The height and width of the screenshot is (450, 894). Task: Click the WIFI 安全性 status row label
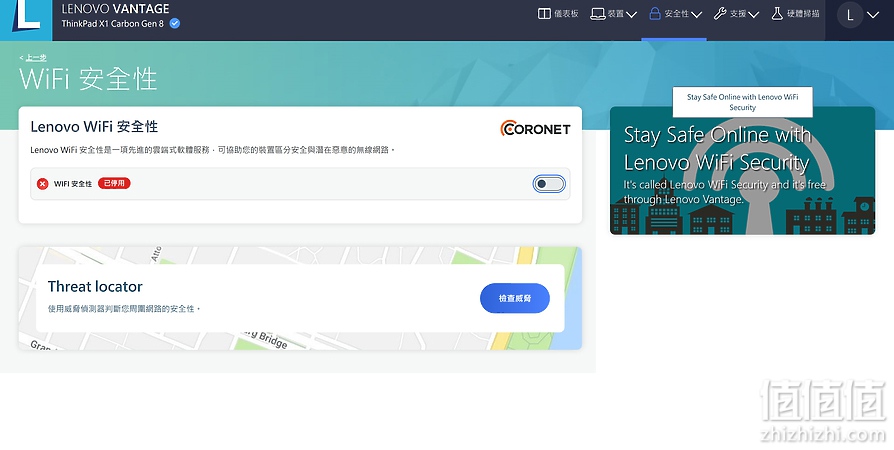73,184
